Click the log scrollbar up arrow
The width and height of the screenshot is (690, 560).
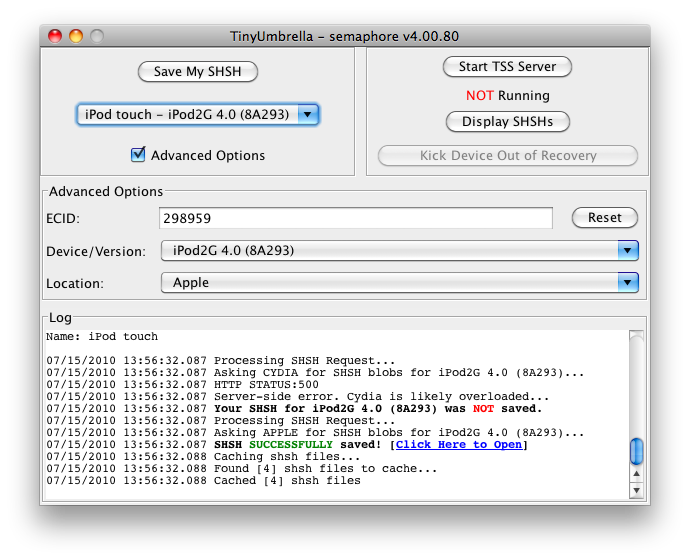coord(635,475)
